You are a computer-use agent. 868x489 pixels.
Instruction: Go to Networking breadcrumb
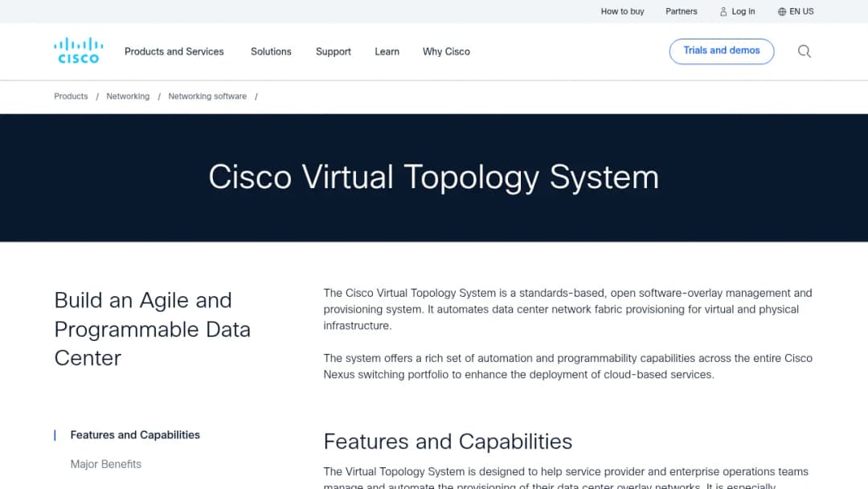(128, 97)
